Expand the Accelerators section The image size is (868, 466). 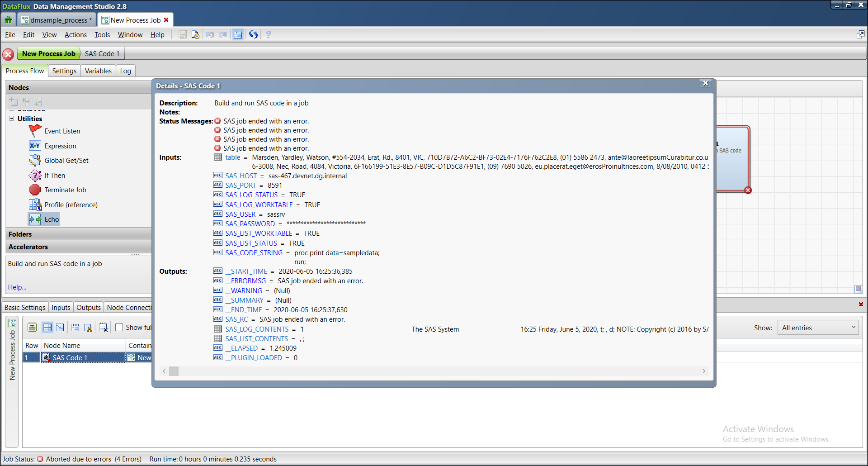(28, 247)
